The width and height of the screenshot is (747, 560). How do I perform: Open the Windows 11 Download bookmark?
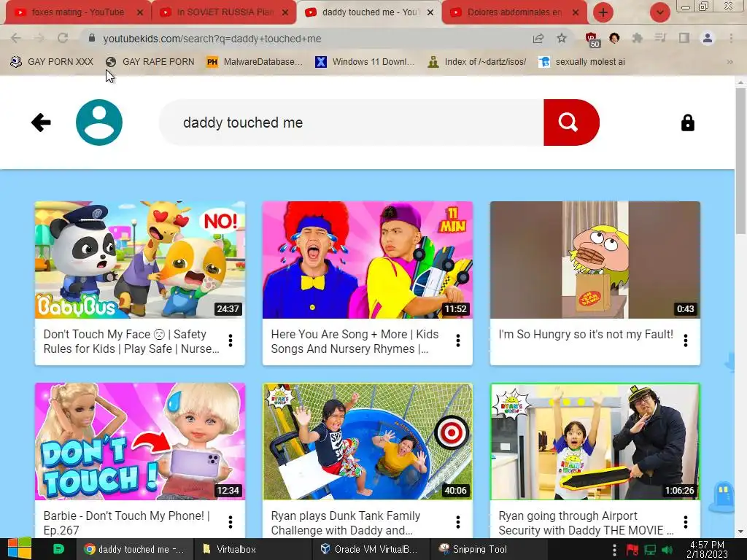pyautogui.click(x=365, y=62)
